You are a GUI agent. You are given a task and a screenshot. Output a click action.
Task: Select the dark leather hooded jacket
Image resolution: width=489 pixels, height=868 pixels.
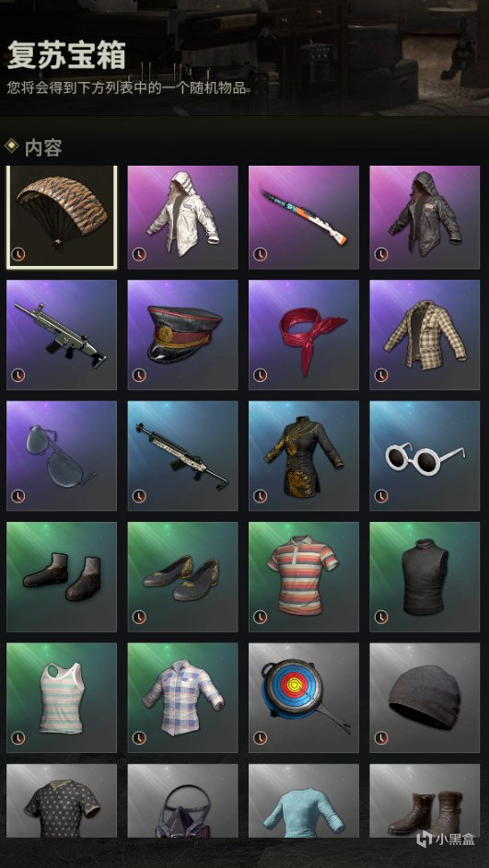(x=425, y=217)
